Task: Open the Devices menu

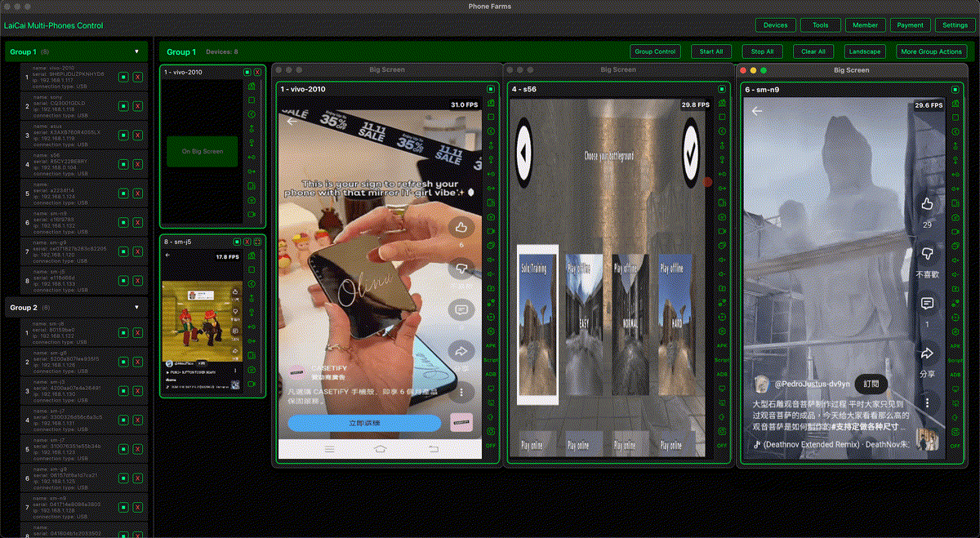Action: [775, 25]
